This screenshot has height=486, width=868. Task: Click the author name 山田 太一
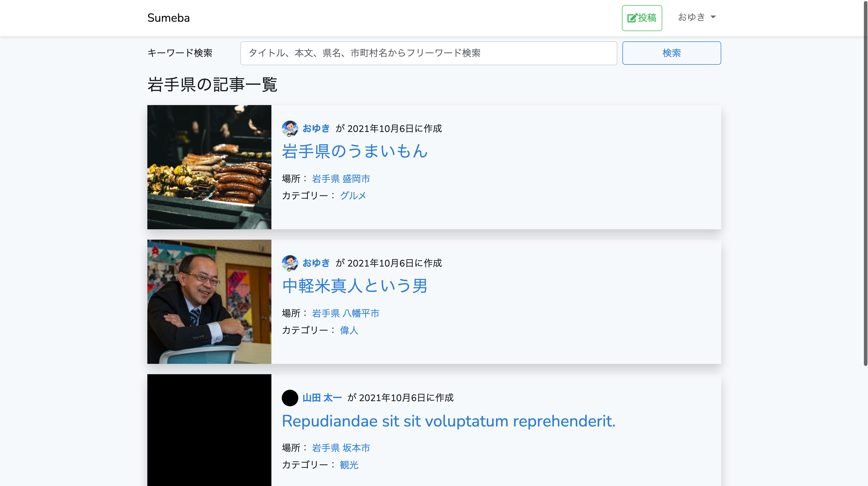322,398
